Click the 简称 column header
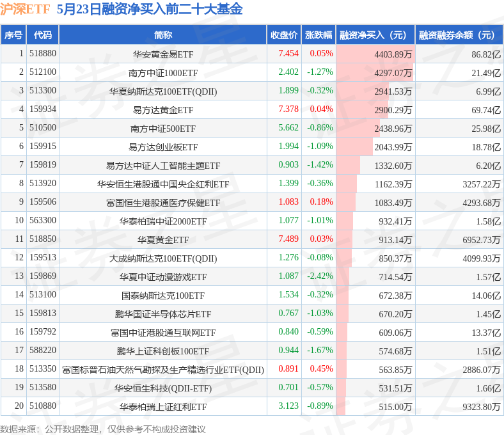 pyautogui.click(x=163, y=35)
